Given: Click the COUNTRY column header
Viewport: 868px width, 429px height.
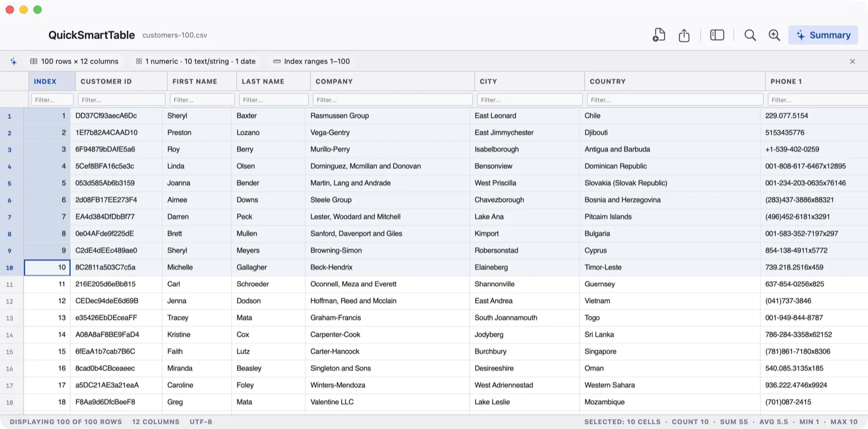Looking at the screenshot, I should [x=675, y=81].
